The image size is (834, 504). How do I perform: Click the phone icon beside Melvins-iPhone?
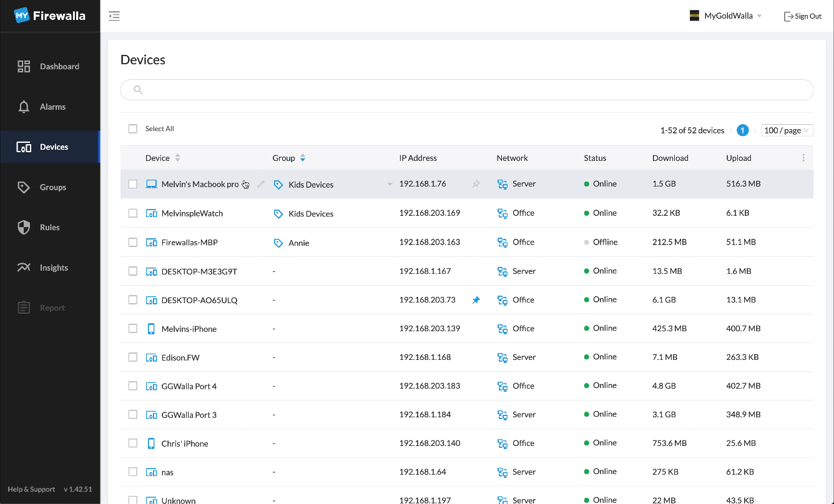coord(151,329)
